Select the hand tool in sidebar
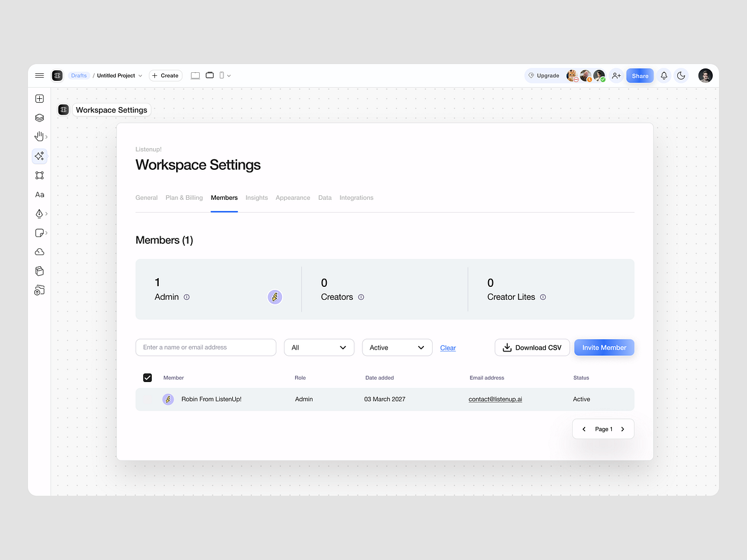The height and width of the screenshot is (560, 747). [39, 136]
